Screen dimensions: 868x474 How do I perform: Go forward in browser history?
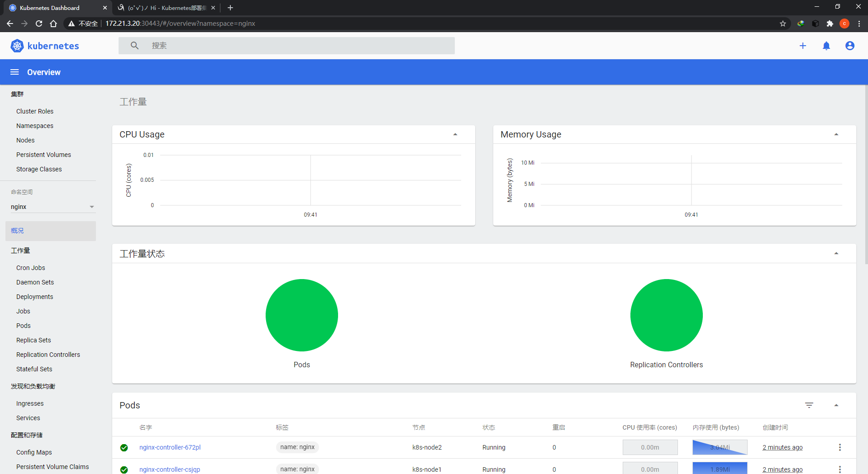(x=24, y=24)
